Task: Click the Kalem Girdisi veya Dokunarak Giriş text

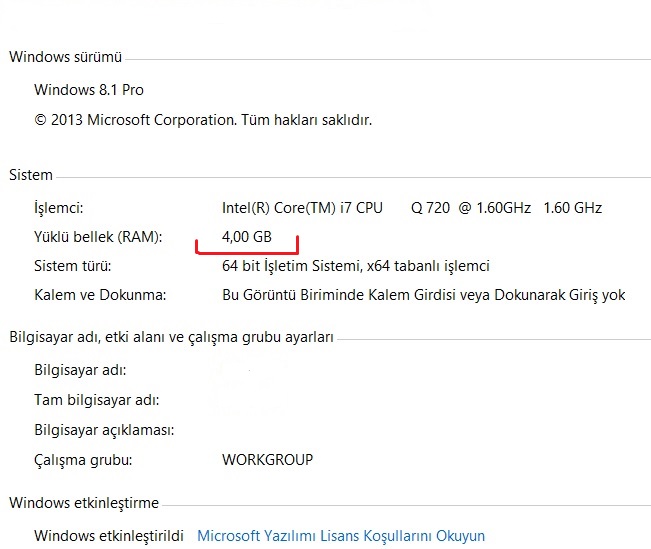Action: click(423, 295)
